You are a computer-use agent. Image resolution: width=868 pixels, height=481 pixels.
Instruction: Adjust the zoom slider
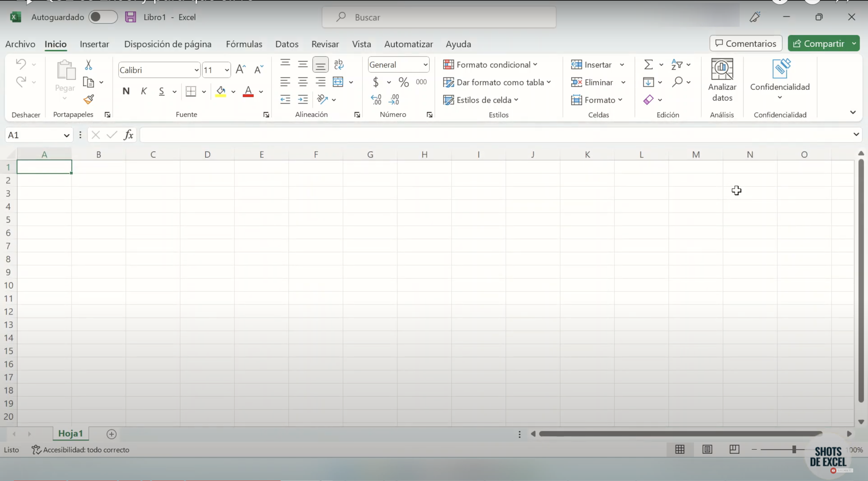[794, 449]
